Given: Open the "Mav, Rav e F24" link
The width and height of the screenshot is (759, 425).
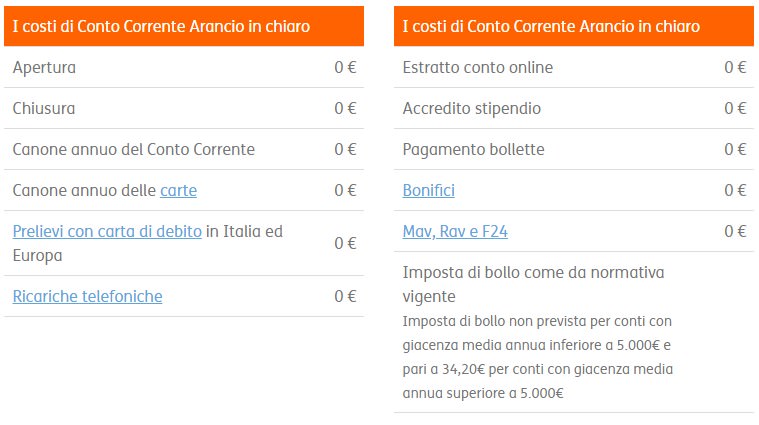Looking at the screenshot, I should (x=455, y=232).
